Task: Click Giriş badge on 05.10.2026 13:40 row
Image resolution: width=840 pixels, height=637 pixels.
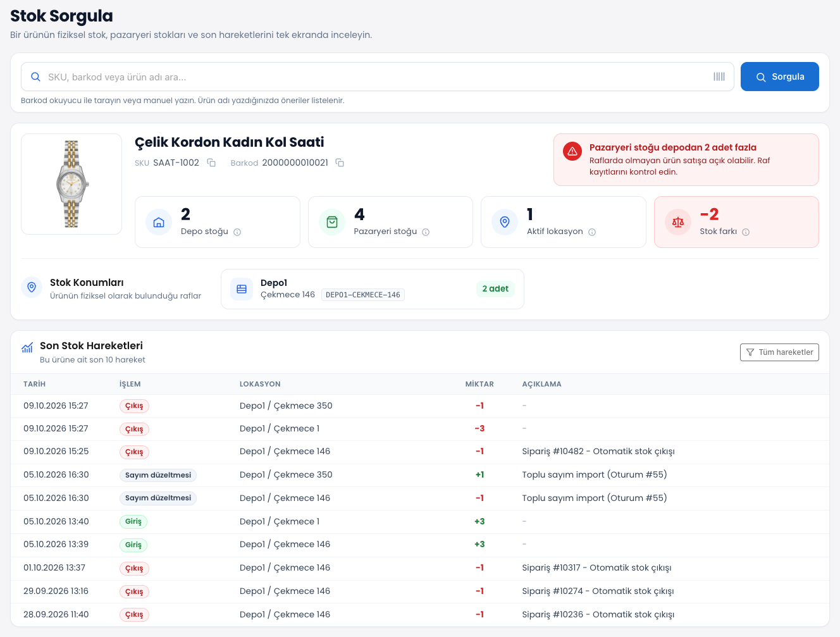Action: (133, 522)
